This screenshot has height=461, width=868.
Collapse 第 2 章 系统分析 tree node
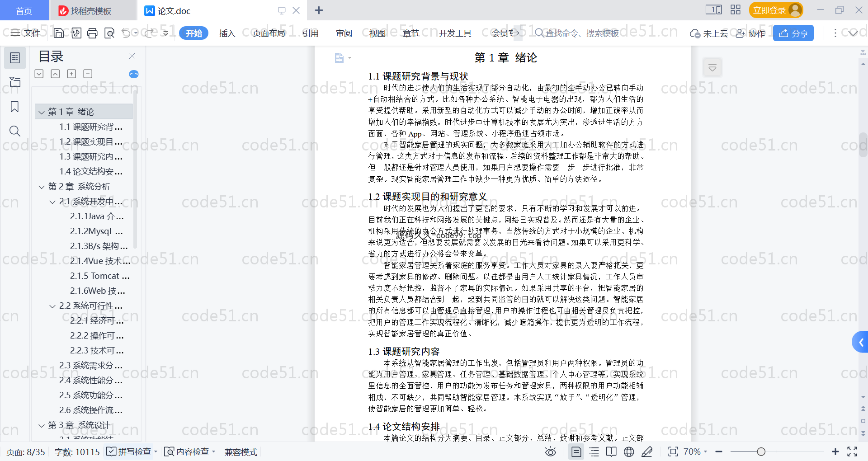click(x=42, y=187)
